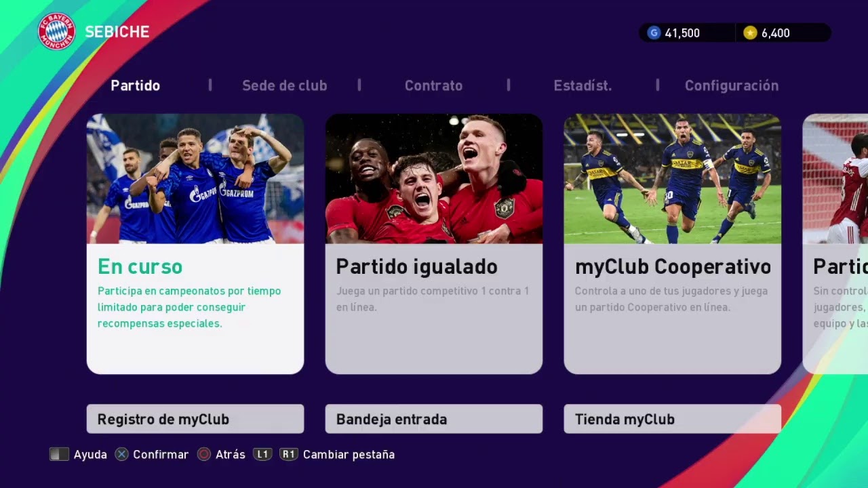Switch to the Partido tab

(x=136, y=85)
